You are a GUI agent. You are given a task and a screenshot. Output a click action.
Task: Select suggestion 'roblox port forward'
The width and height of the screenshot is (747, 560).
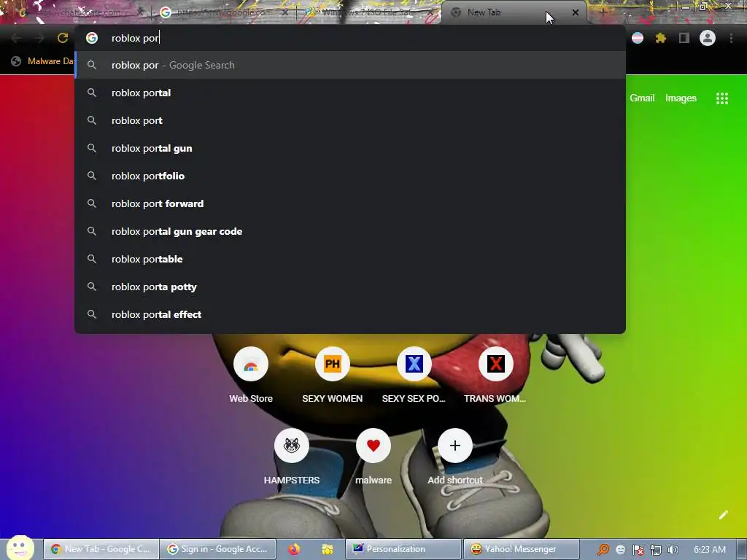click(x=350, y=203)
